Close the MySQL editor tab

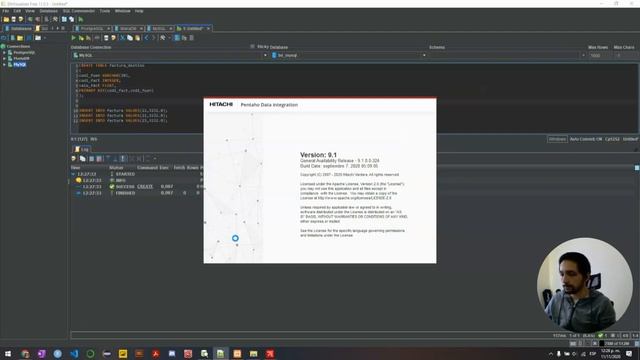(x=171, y=29)
